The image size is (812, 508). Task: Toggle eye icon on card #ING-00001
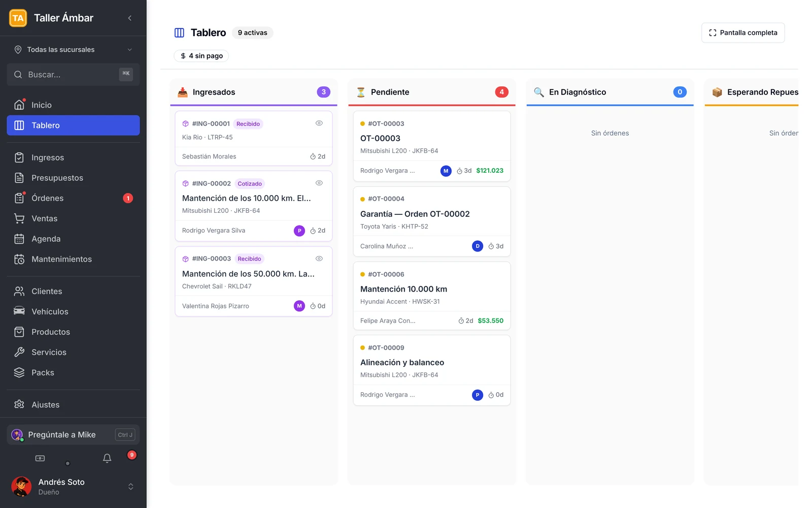[x=319, y=123]
